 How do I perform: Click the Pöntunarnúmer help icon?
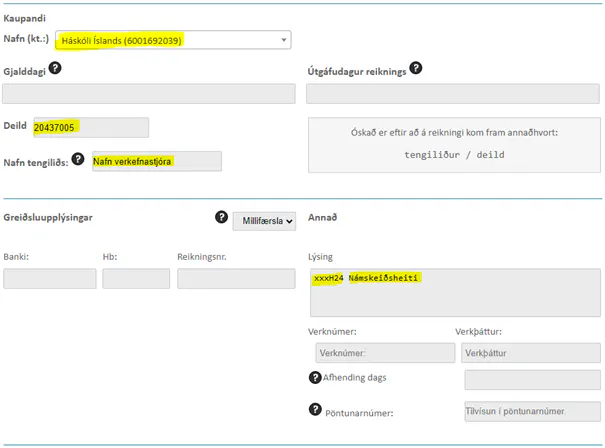(x=315, y=410)
